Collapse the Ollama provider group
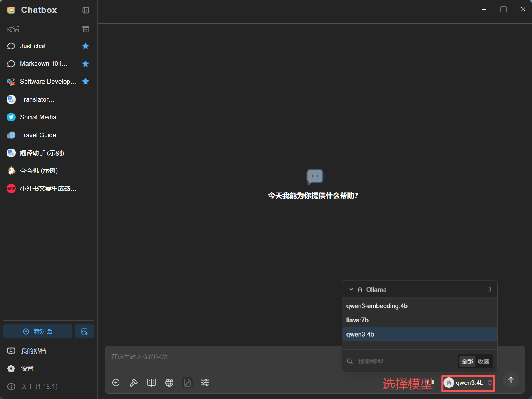The height and width of the screenshot is (399, 532). tap(351, 290)
